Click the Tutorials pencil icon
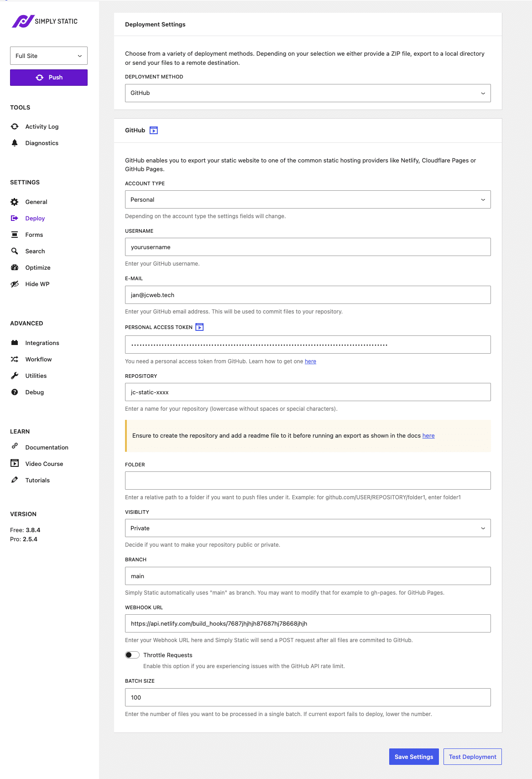The height and width of the screenshot is (779, 532). tap(15, 480)
